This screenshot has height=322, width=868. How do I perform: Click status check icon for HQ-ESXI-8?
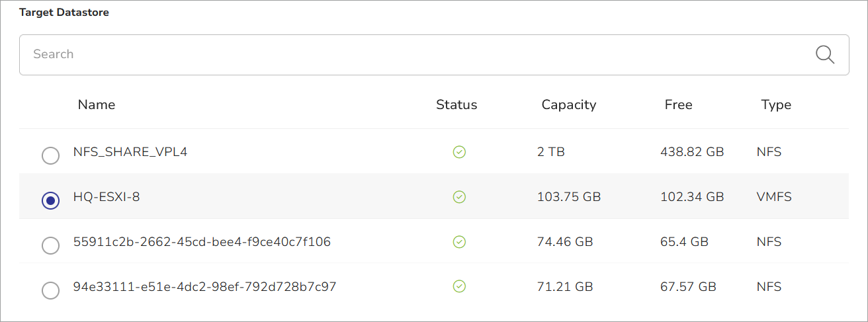(x=459, y=197)
